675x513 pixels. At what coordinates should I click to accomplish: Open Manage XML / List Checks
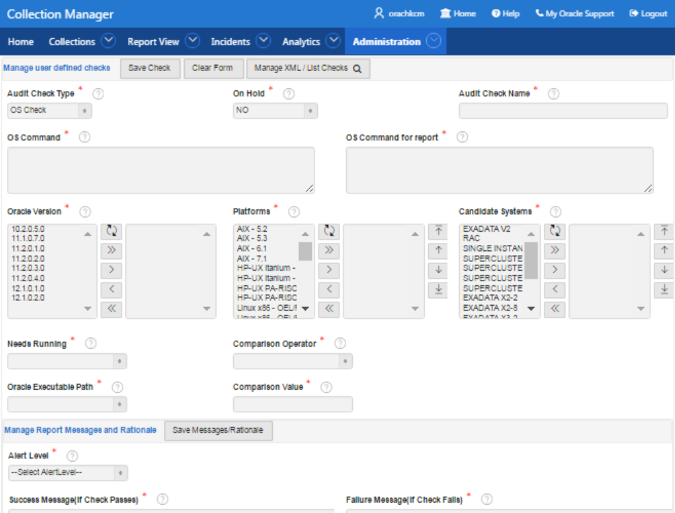[308, 68]
